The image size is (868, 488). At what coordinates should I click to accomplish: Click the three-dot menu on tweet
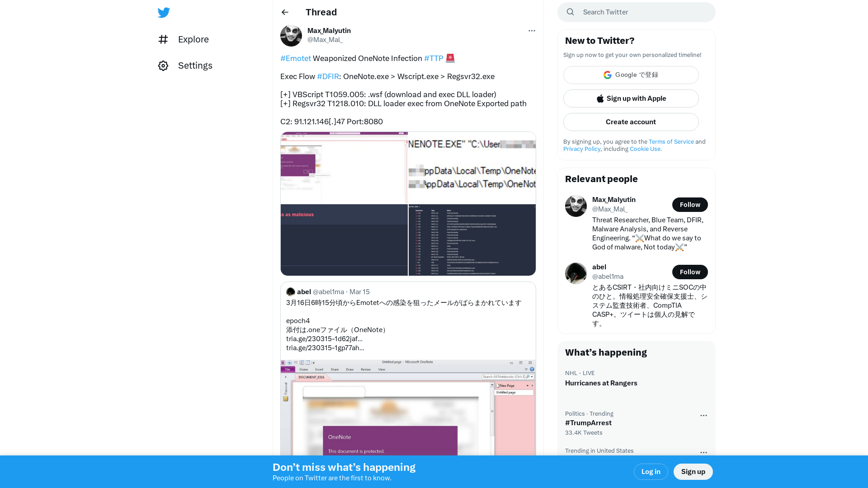pos(531,30)
